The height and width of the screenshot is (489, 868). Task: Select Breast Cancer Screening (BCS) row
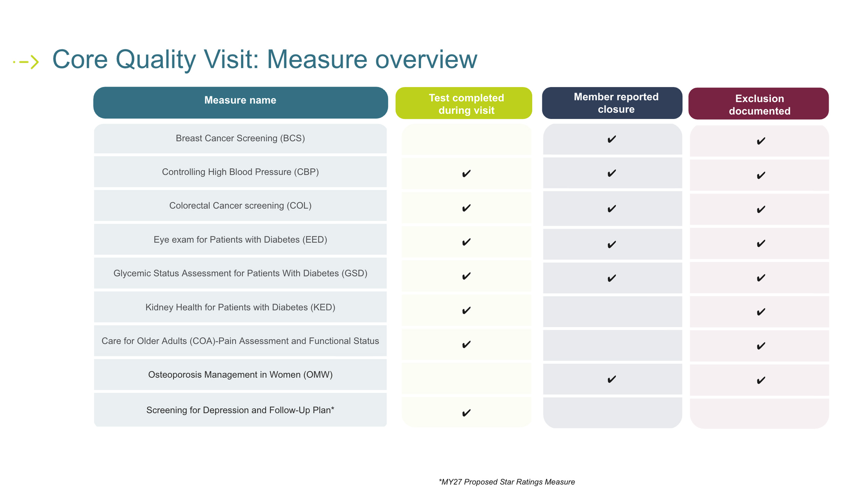tap(240, 138)
